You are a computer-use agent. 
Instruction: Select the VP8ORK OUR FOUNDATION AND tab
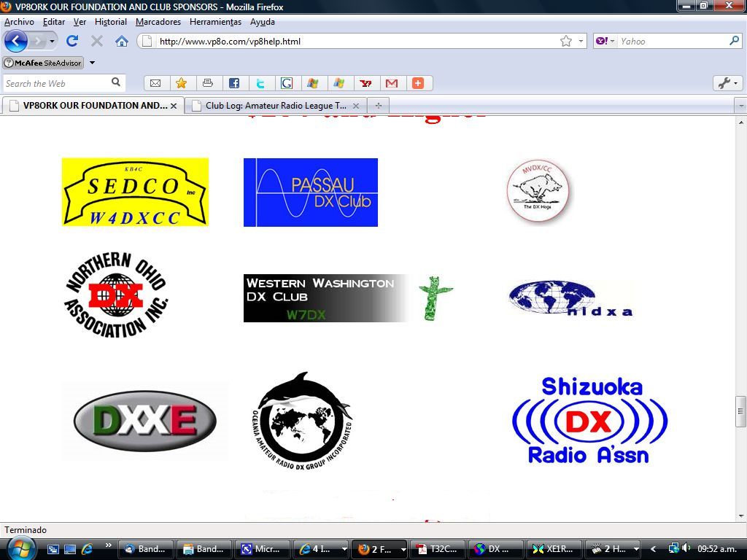(x=91, y=106)
